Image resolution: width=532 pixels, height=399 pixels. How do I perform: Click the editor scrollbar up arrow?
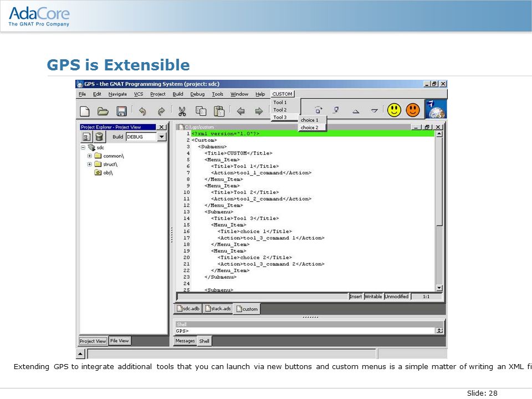(x=439, y=134)
